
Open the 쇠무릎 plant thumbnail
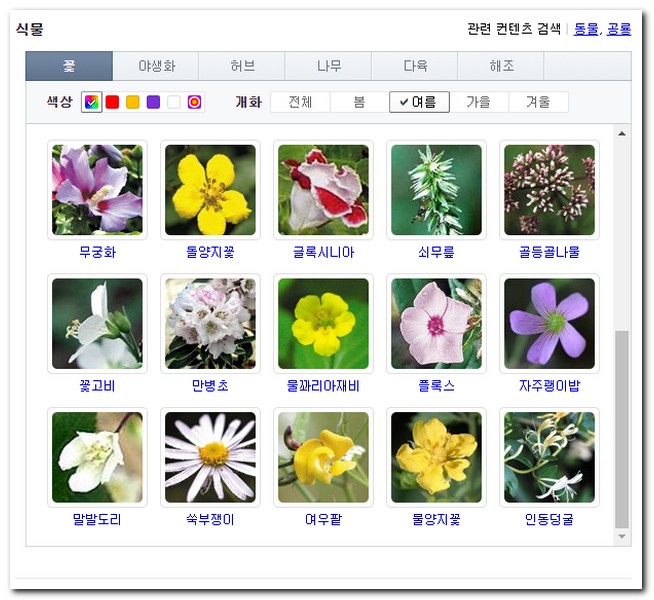pyautogui.click(x=436, y=190)
